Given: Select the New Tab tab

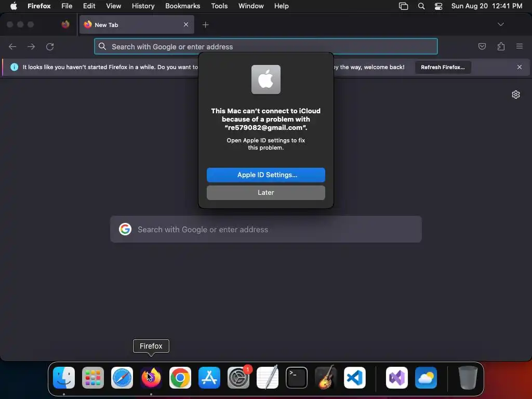Looking at the screenshot, I should (137, 25).
